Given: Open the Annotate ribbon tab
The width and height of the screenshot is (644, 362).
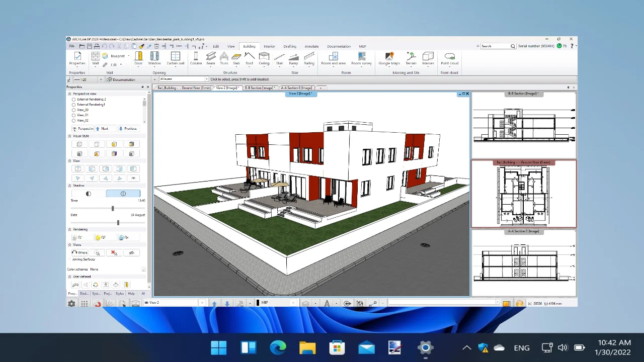Looking at the screenshot, I should 311,46.
